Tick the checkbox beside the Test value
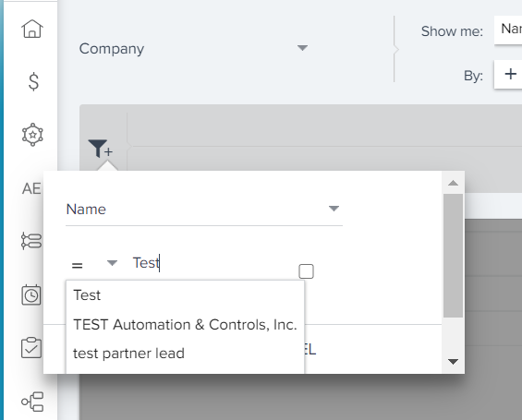This screenshot has height=420, width=522. point(307,271)
